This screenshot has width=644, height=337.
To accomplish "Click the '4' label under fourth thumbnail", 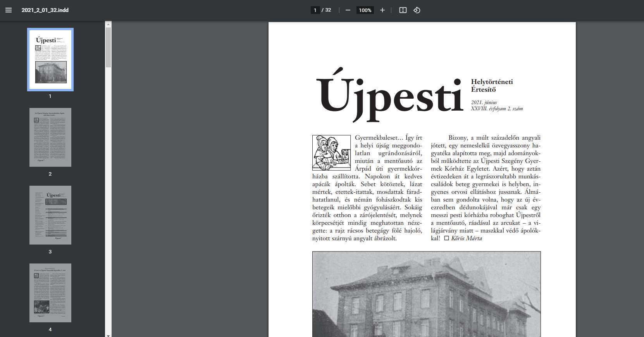I will (50, 329).
